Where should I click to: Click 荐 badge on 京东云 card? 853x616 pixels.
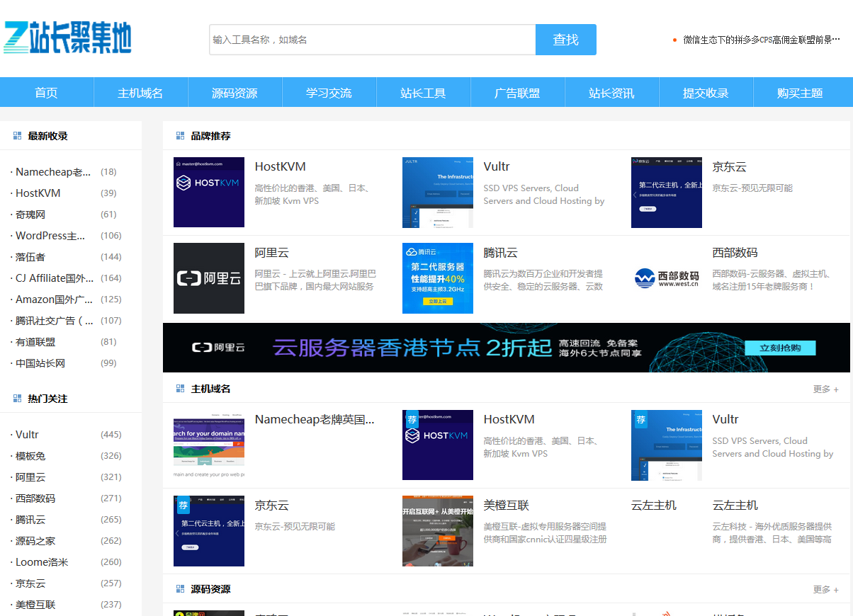[183, 505]
